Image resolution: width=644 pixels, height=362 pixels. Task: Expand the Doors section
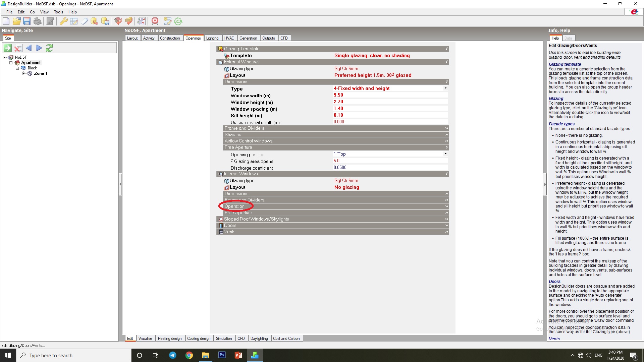point(333,226)
